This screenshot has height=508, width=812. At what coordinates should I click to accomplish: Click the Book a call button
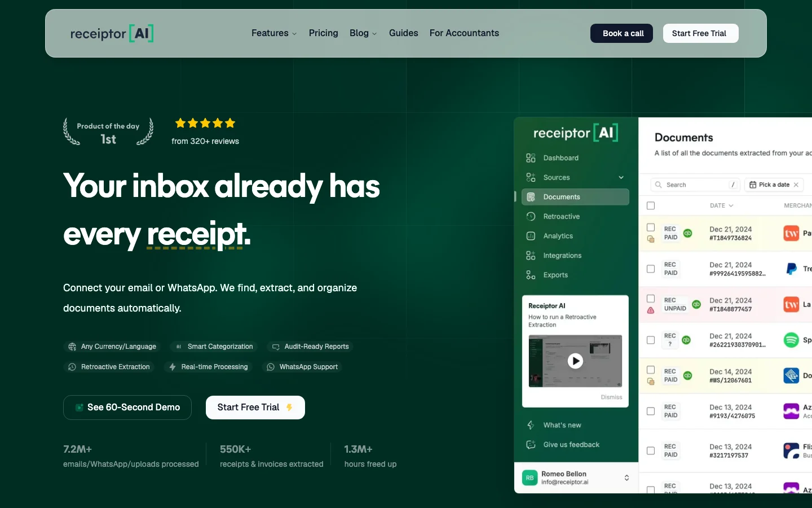coord(621,33)
